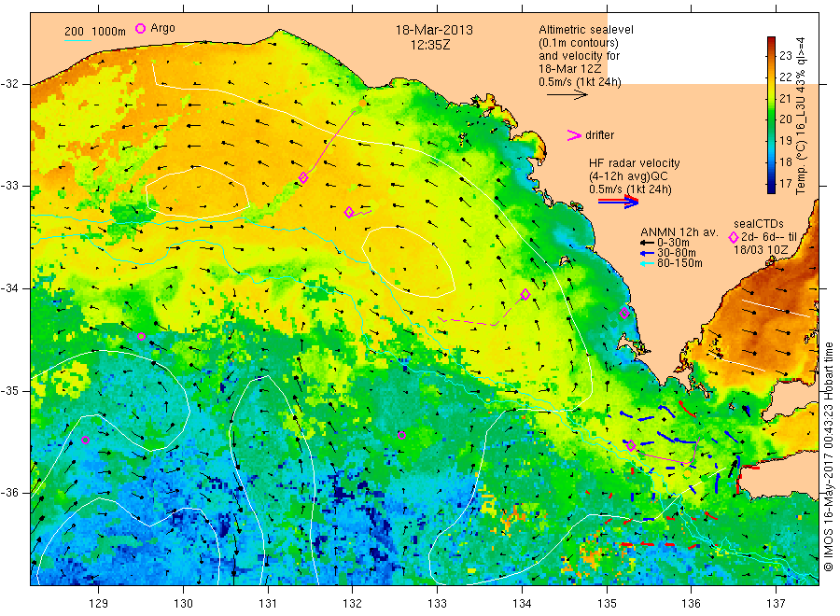Click the seal CTD diamond near 134E 34S

tap(525, 294)
